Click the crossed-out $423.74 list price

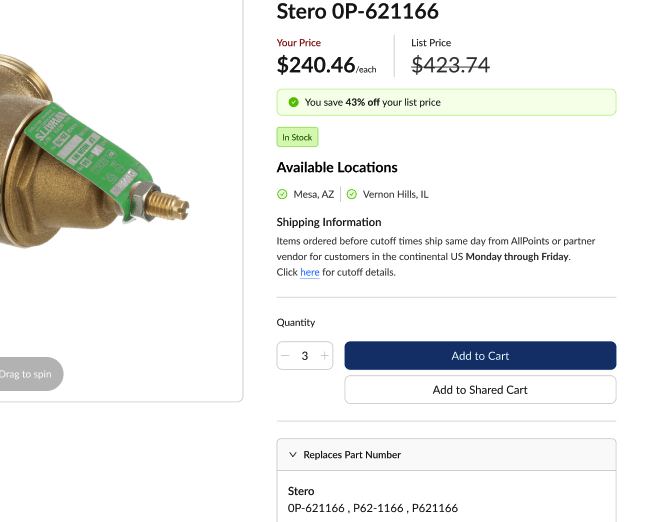(450, 65)
